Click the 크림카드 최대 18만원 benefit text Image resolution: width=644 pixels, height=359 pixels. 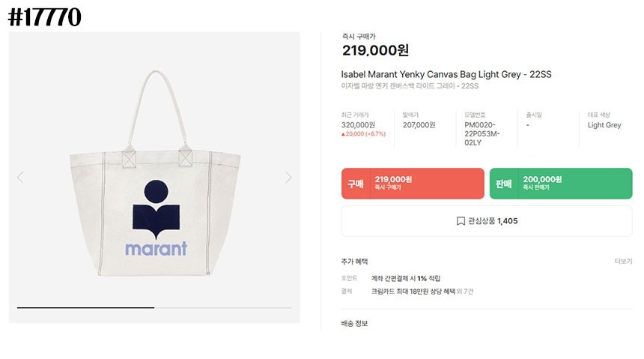[413, 291]
